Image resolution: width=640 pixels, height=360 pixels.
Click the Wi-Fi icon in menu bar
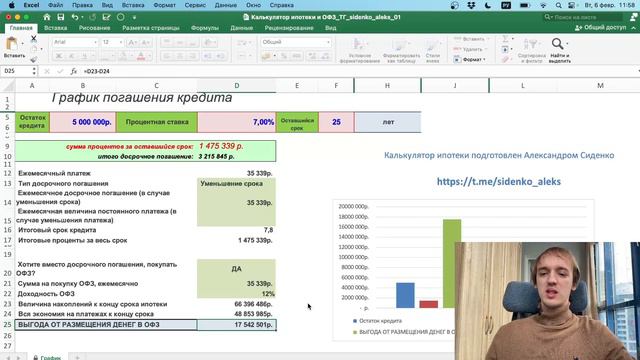pos(543,5)
